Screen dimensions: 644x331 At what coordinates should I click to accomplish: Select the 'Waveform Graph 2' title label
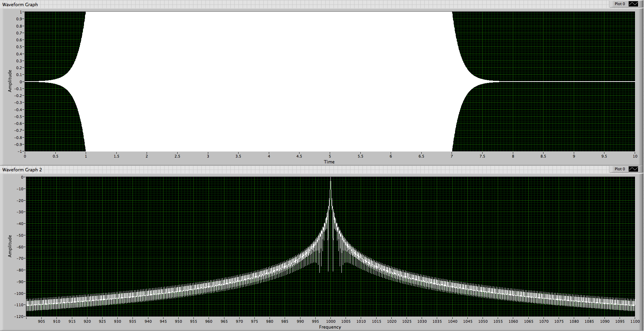(x=22, y=170)
